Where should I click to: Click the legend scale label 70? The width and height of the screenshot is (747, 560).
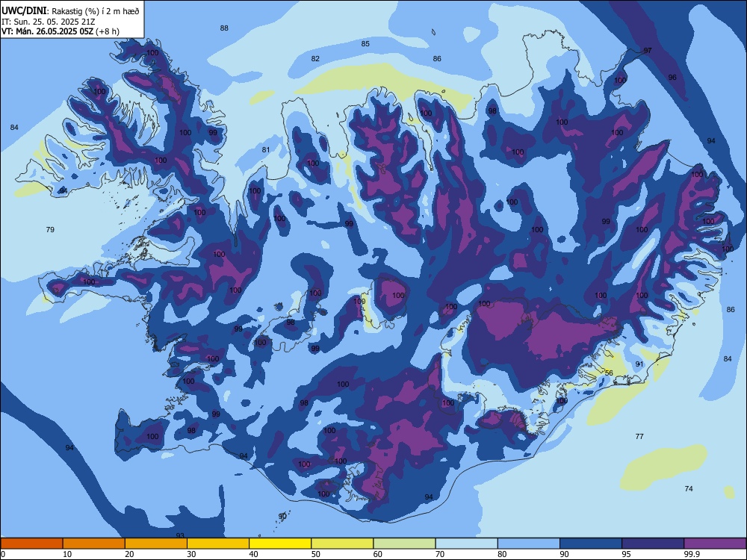click(440, 554)
